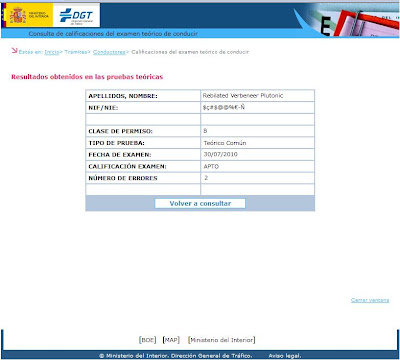This screenshot has height=360, width=400.
Task: Go to Trámites in the breadcrumb
Action: pos(76,52)
